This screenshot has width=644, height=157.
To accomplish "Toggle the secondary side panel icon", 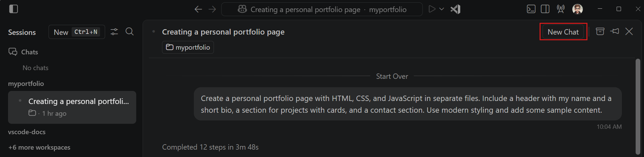I will point(545,9).
